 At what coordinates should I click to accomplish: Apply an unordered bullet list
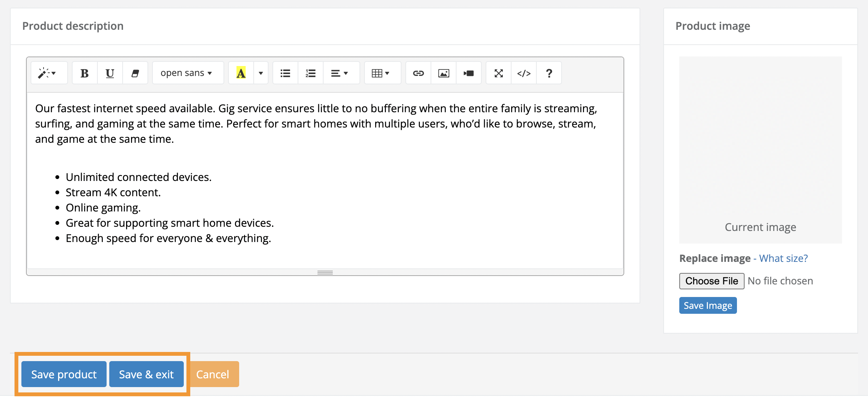[285, 73]
